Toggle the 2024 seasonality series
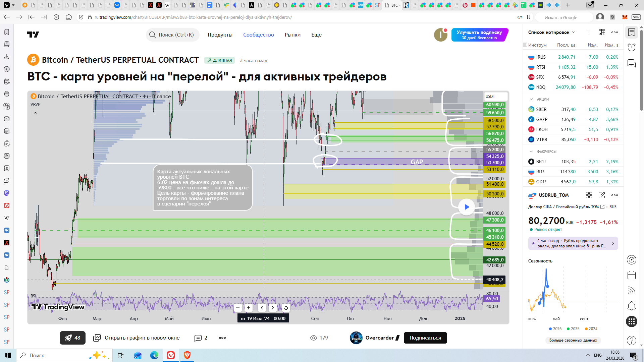This screenshot has height=362, width=644. [591, 329]
